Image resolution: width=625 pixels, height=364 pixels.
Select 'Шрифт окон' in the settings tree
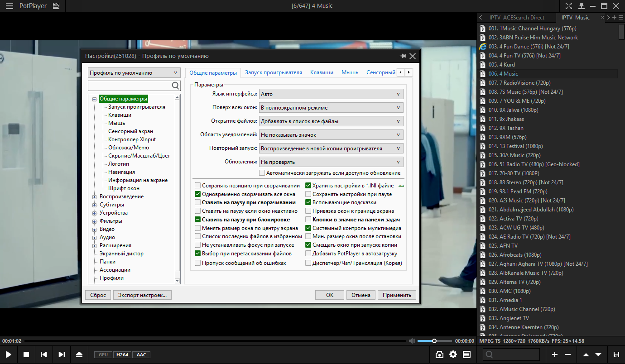point(124,188)
